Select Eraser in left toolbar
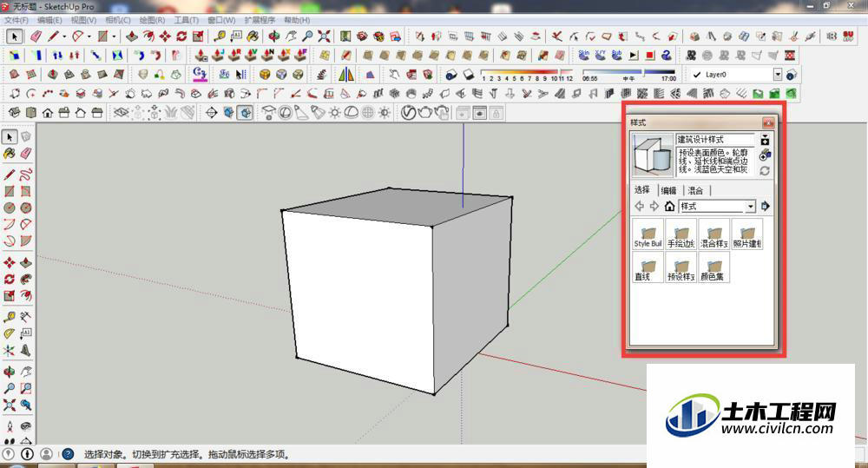The width and height of the screenshot is (868, 468). point(26,154)
